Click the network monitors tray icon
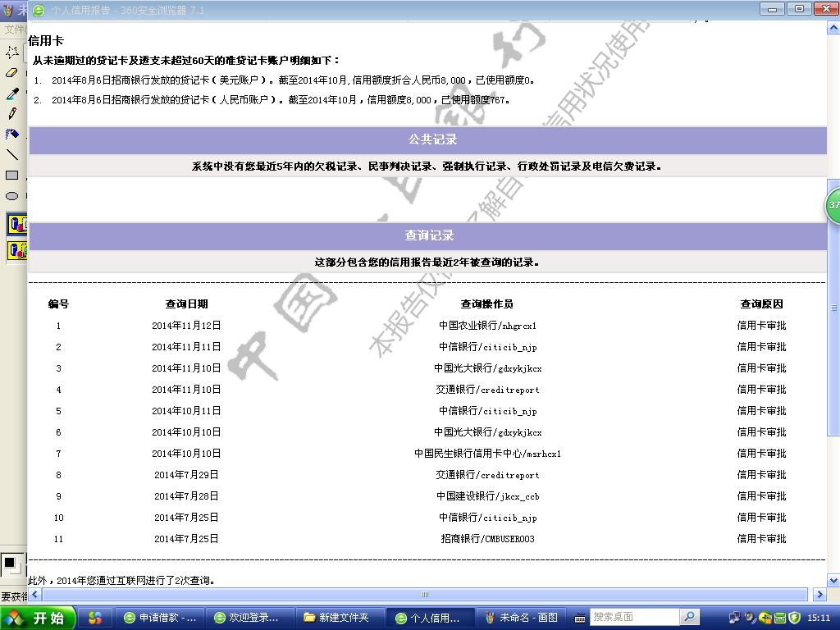 point(734,618)
